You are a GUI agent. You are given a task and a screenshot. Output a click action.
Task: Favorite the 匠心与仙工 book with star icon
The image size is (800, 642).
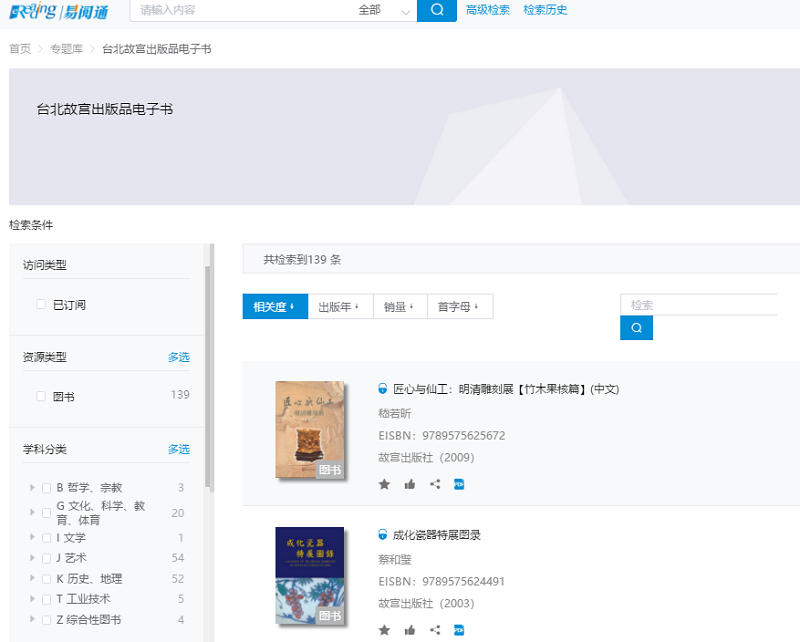point(384,484)
